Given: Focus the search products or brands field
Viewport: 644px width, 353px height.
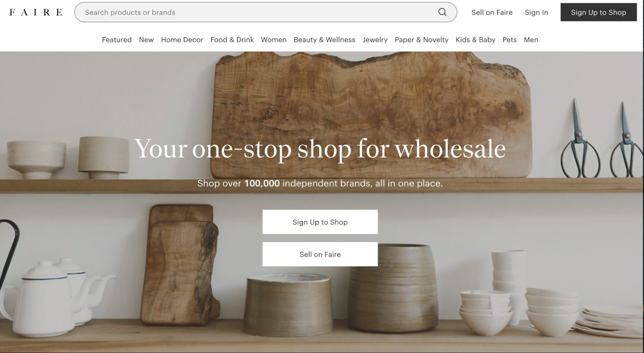Looking at the screenshot, I should 265,12.
